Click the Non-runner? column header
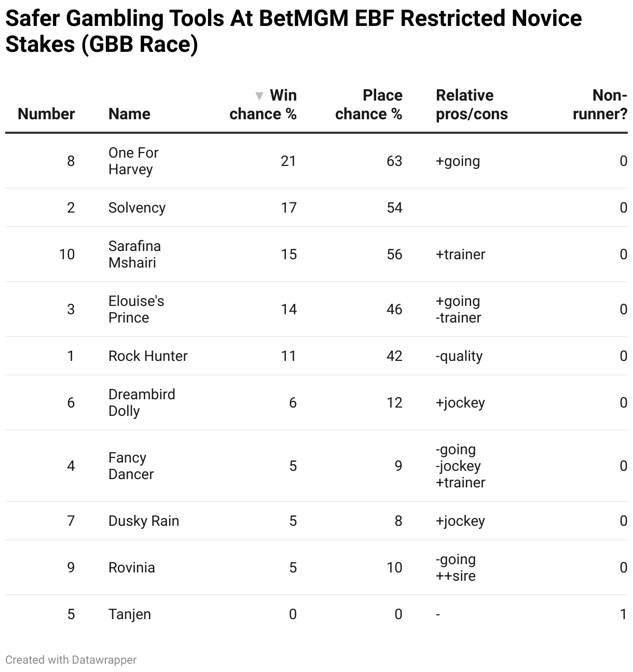Viewport: 633px width, 672px height. point(600,105)
